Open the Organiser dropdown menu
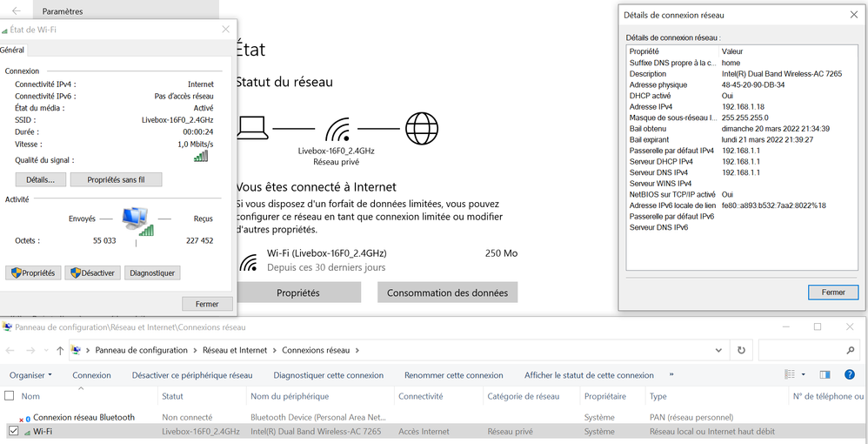This screenshot has width=868, height=444. pyautogui.click(x=30, y=375)
